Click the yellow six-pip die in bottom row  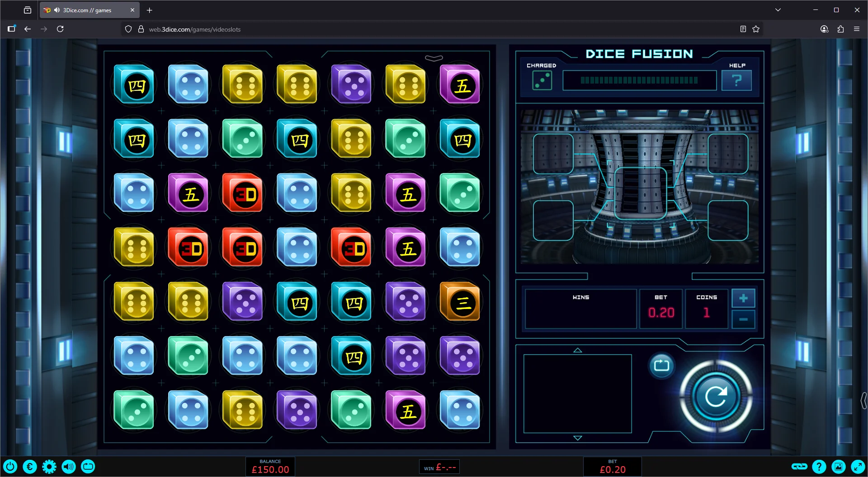[243, 410]
